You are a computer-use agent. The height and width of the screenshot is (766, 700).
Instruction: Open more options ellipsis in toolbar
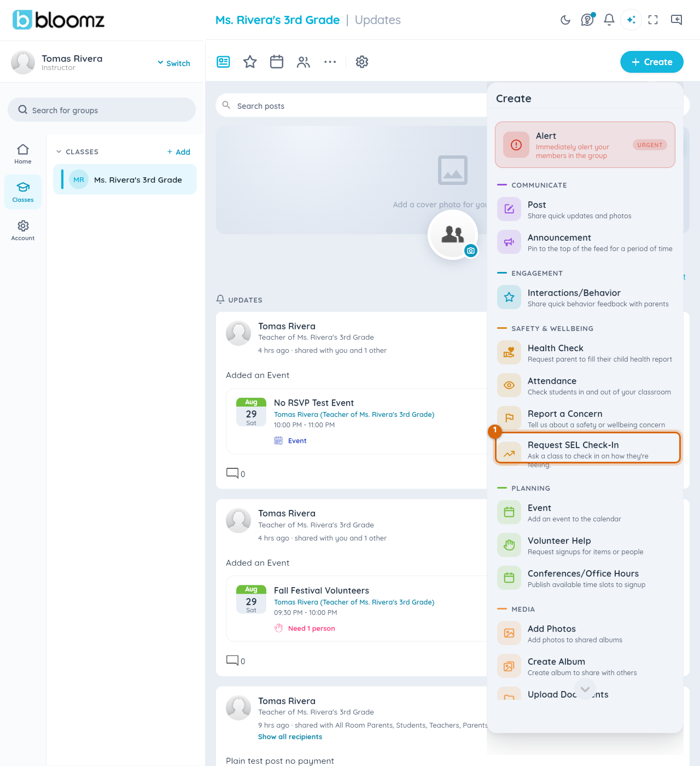[x=330, y=62]
